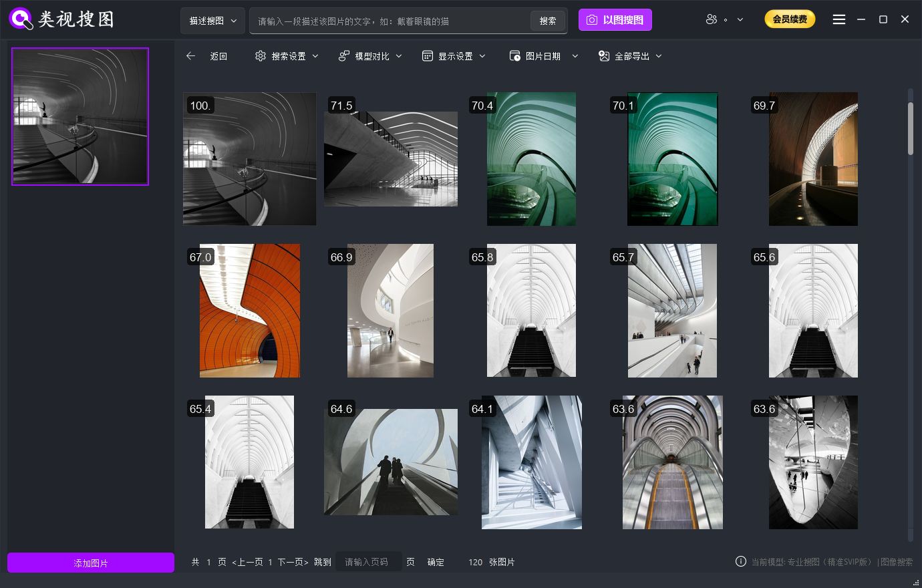Open the hamburger menu icon

(x=839, y=19)
